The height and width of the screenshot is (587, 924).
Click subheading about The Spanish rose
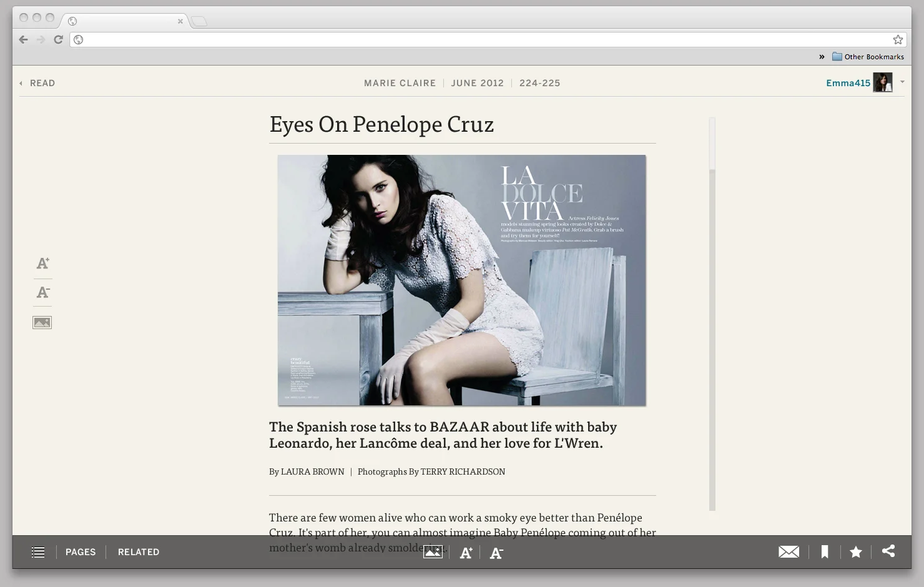(443, 435)
